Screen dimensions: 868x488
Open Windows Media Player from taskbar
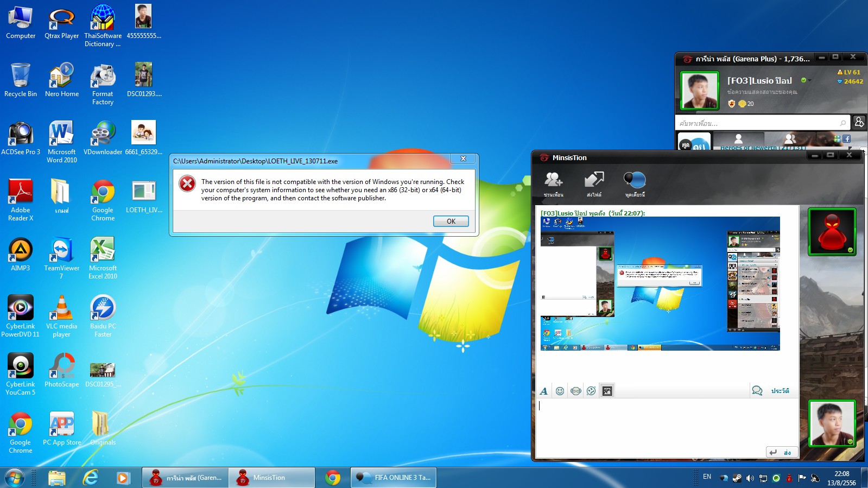123,478
